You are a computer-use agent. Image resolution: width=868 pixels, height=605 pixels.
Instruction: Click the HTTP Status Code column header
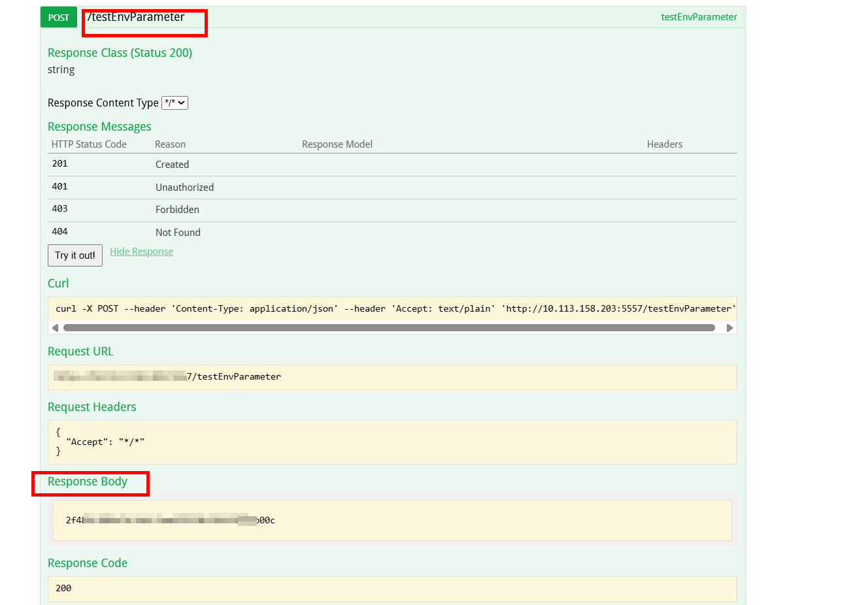tap(89, 144)
